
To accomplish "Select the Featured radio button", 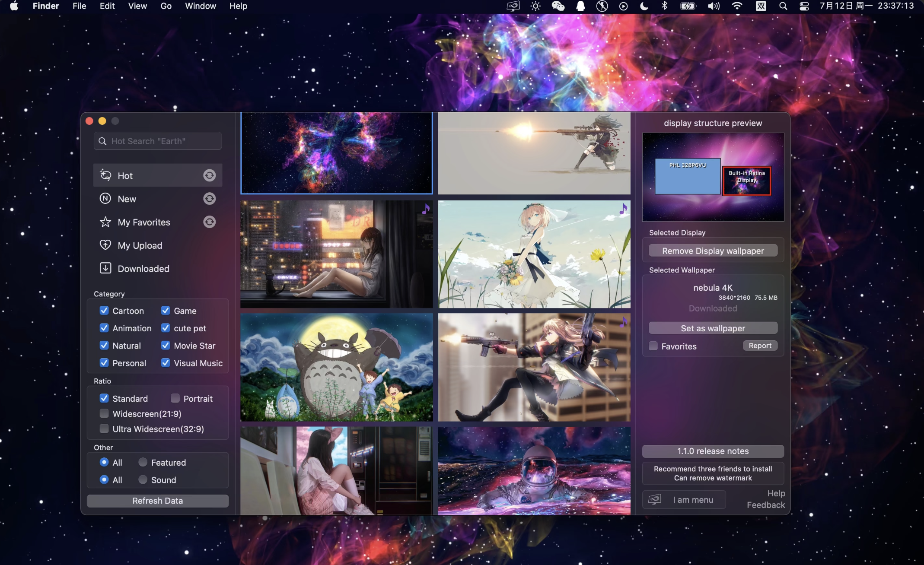I will click(143, 462).
